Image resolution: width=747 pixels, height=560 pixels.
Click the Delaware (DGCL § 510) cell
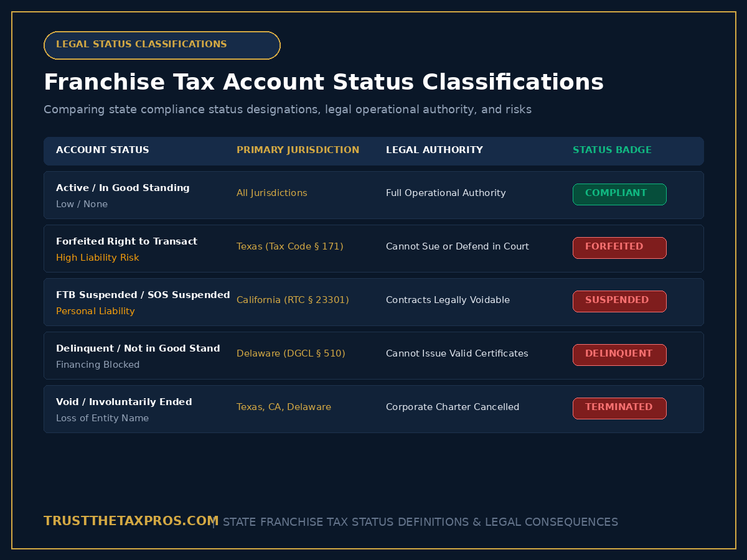[291, 353]
